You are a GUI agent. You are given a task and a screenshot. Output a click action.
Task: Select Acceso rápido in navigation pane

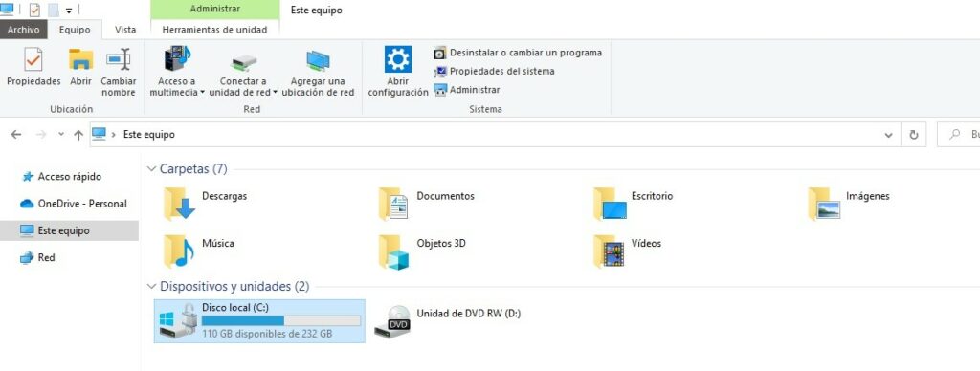[69, 177]
